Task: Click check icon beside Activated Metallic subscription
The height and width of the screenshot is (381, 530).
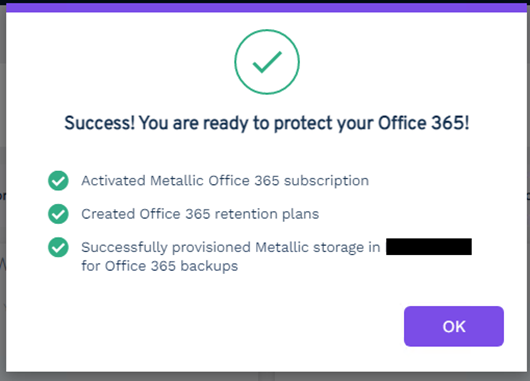Action: (x=58, y=181)
